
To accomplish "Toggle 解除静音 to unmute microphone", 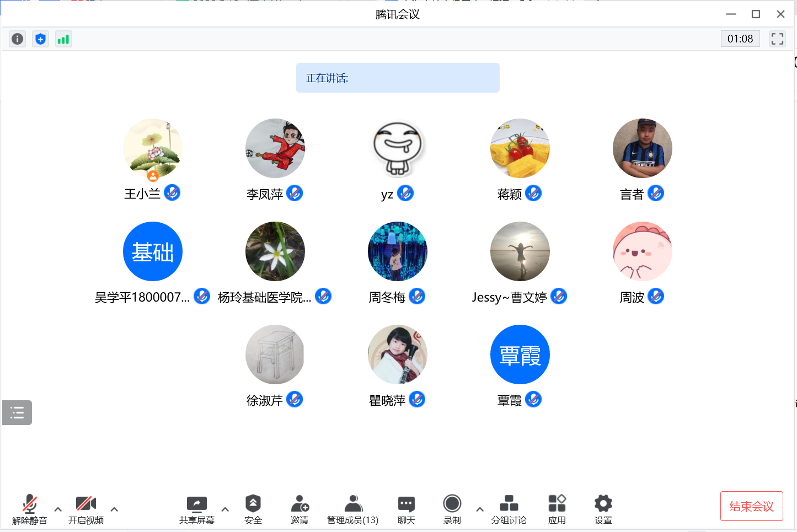I will click(30, 509).
